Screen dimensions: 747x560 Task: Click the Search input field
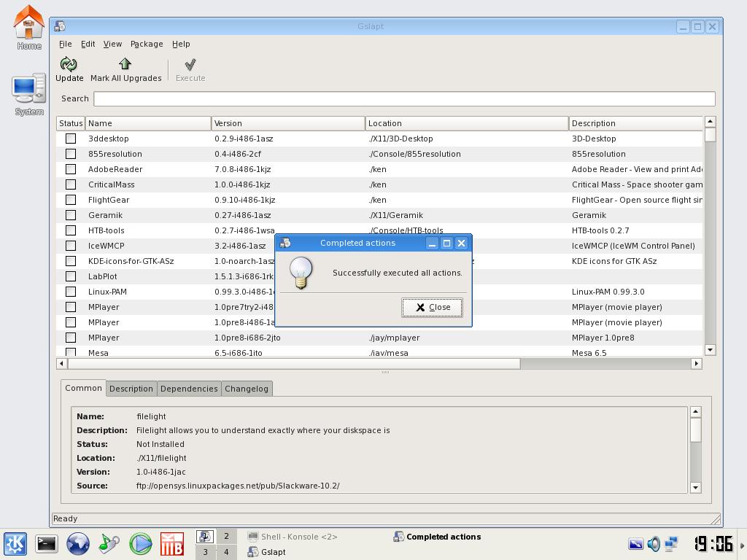pyautogui.click(x=404, y=98)
